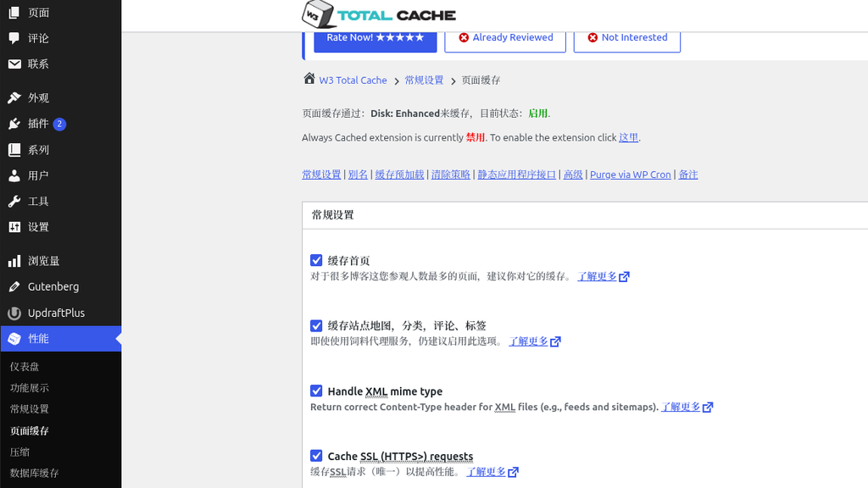Screen dimensions: 868x488
Task: Toggle the 缓存首页 checkbox
Action: click(x=316, y=260)
